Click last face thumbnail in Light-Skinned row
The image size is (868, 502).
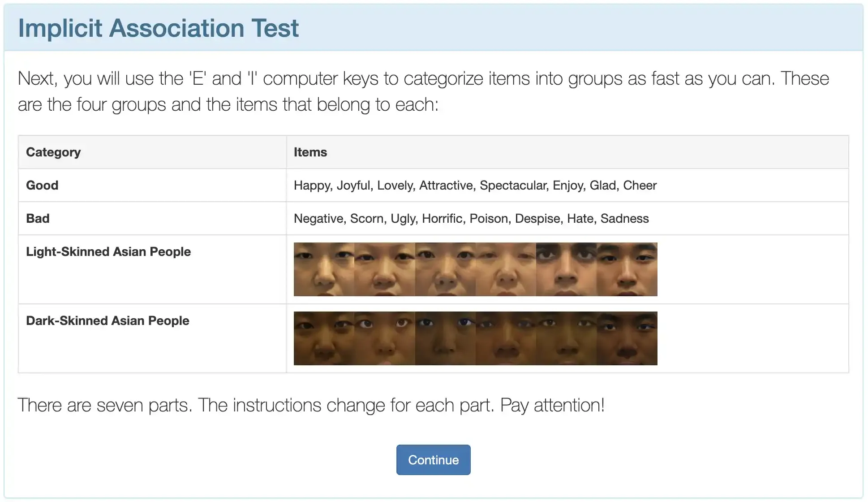coord(627,269)
